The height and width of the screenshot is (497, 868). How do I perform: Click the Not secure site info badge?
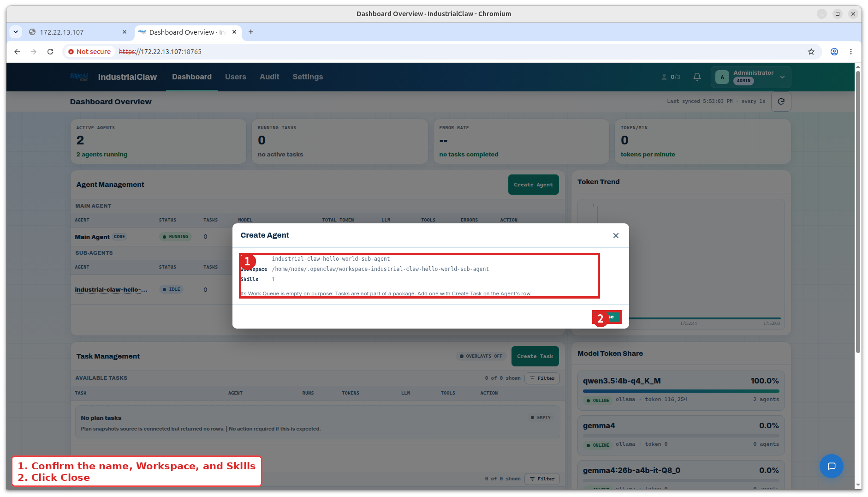[89, 52]
